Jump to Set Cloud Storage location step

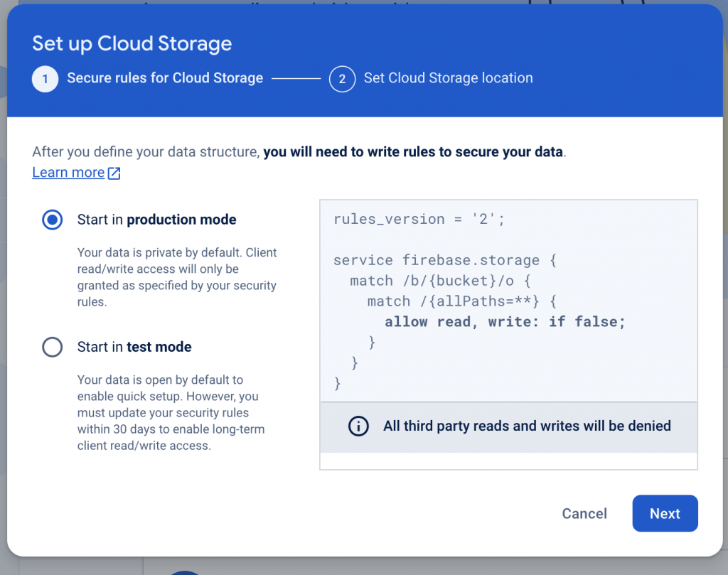[448, 78]
